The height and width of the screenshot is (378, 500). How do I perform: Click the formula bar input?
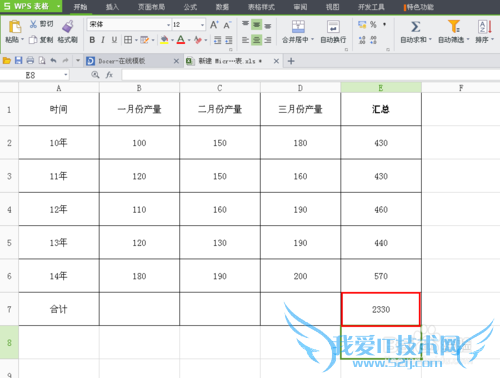click(311, 75)
